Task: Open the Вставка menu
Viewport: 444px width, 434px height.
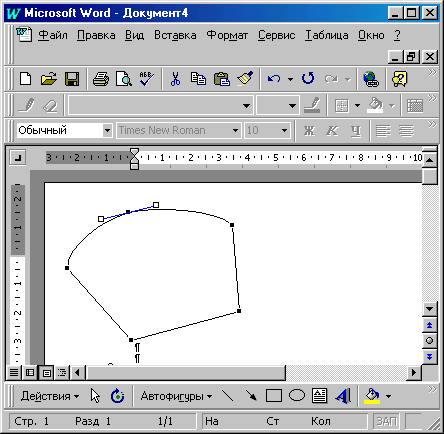Action: (x=175, y=35)
